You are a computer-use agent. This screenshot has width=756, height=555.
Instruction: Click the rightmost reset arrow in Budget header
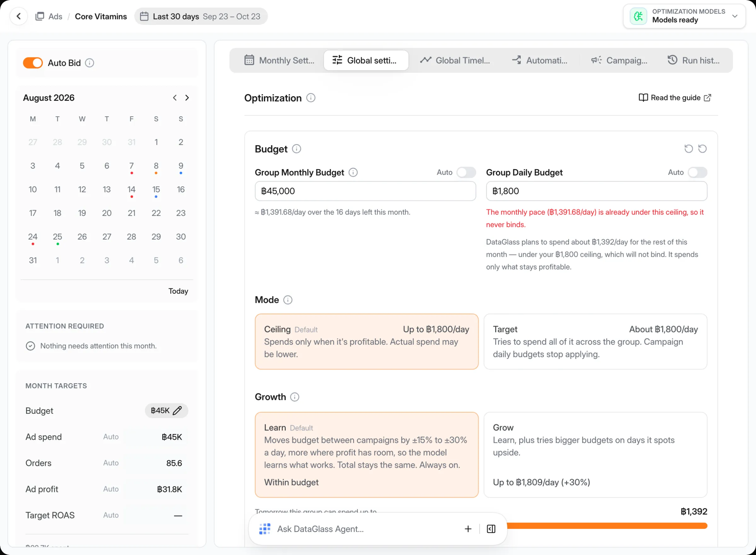[702, 149]
